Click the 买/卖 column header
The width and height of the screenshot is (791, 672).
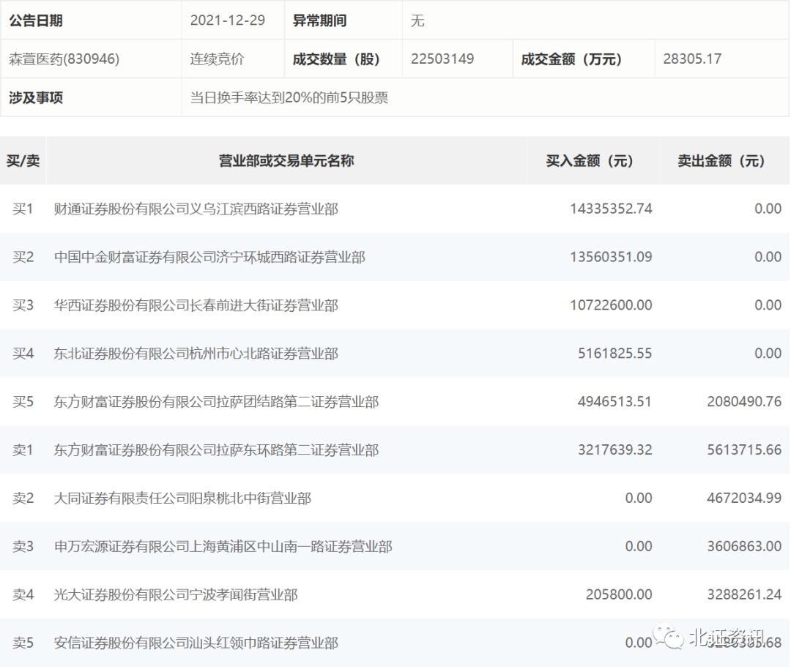tap(23, 161)
